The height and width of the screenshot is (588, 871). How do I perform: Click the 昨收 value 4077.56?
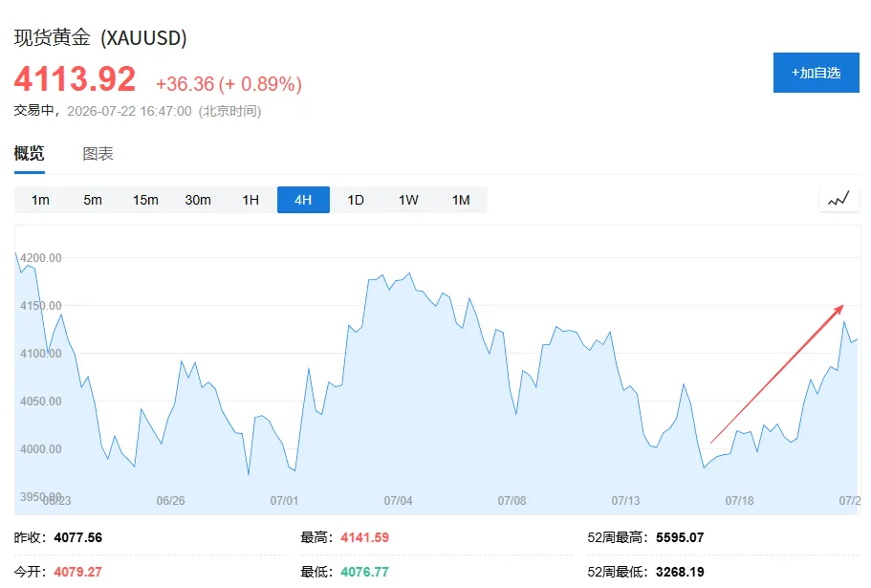click(x=78, y=537)
